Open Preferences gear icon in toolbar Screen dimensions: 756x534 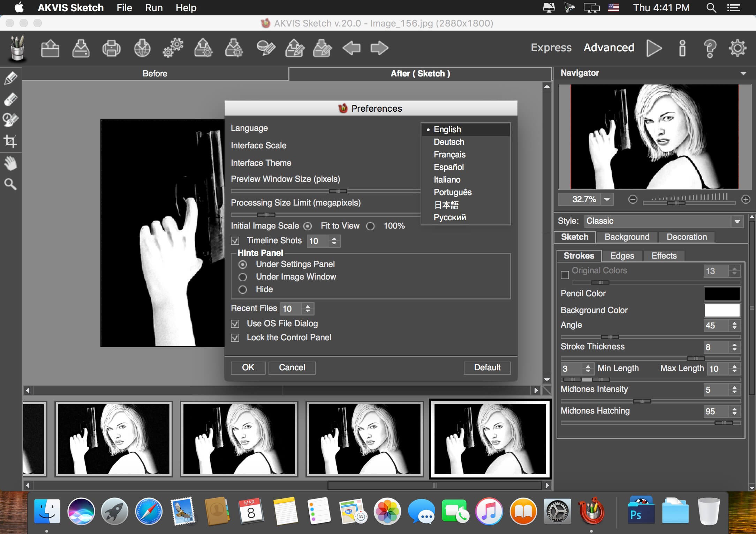click(x=738, y=48)
